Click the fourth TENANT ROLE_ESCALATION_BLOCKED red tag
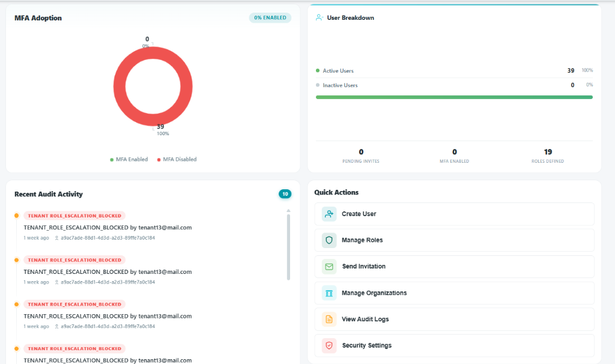Image resolution: width=615 pixels, height=364 pixels. (74, 349)
